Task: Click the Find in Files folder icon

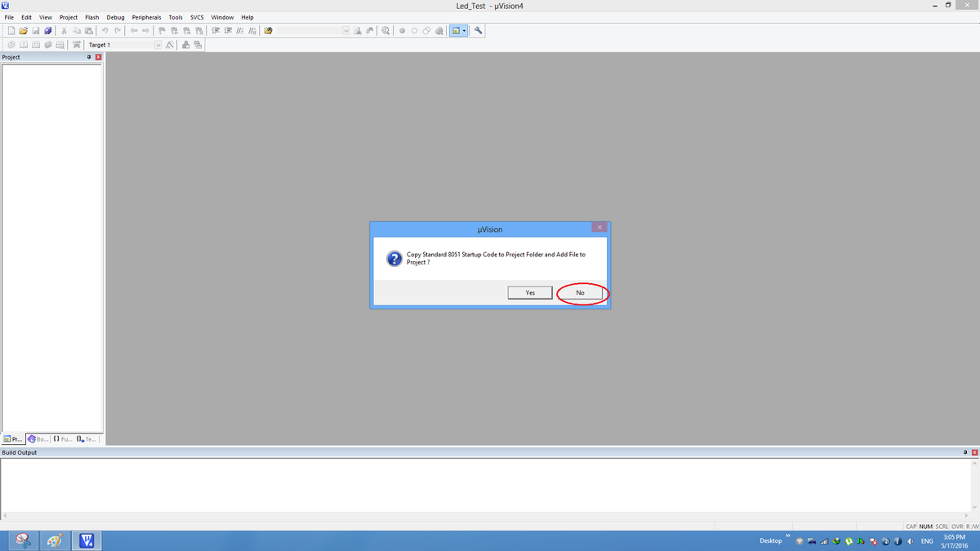Action: (x=268, y=31)
